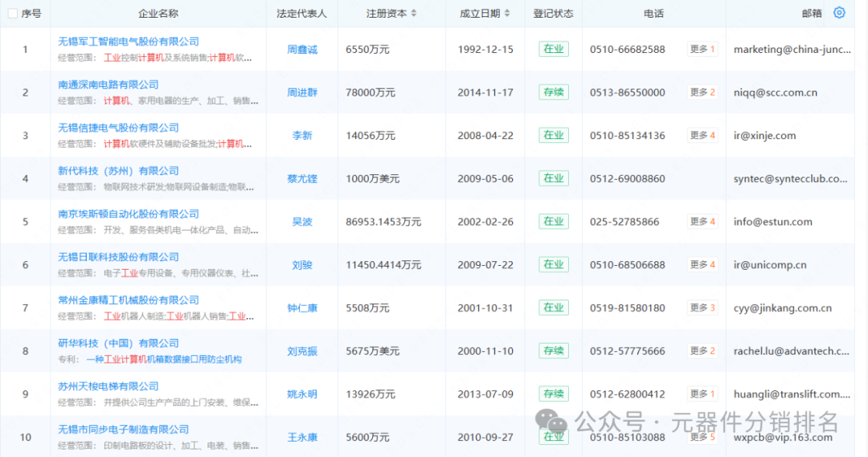Open the column settings gear icon

[x=839, y=13]
